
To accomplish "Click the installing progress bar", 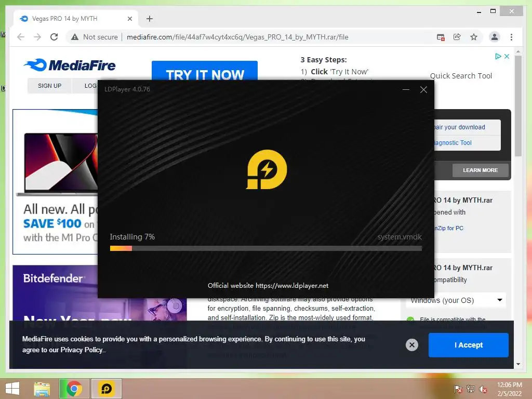I will (265, 249).
